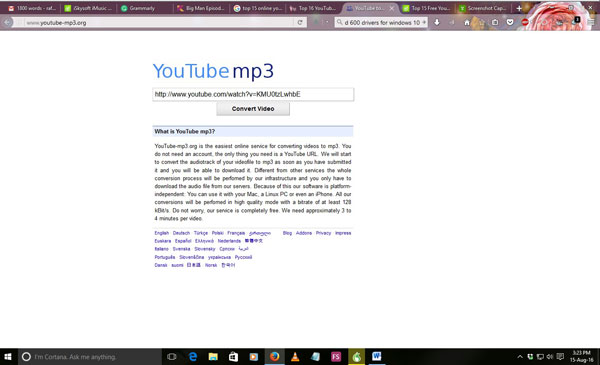Click the red Adblock icon in the toolbar

pos(525,23)
